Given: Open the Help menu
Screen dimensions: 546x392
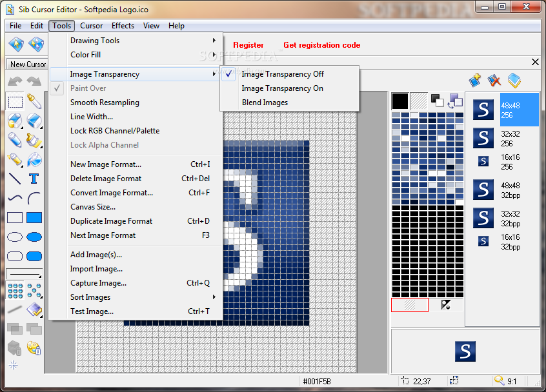Looking at the screenshot, I should pyautogui.click(x=176, y=26).
